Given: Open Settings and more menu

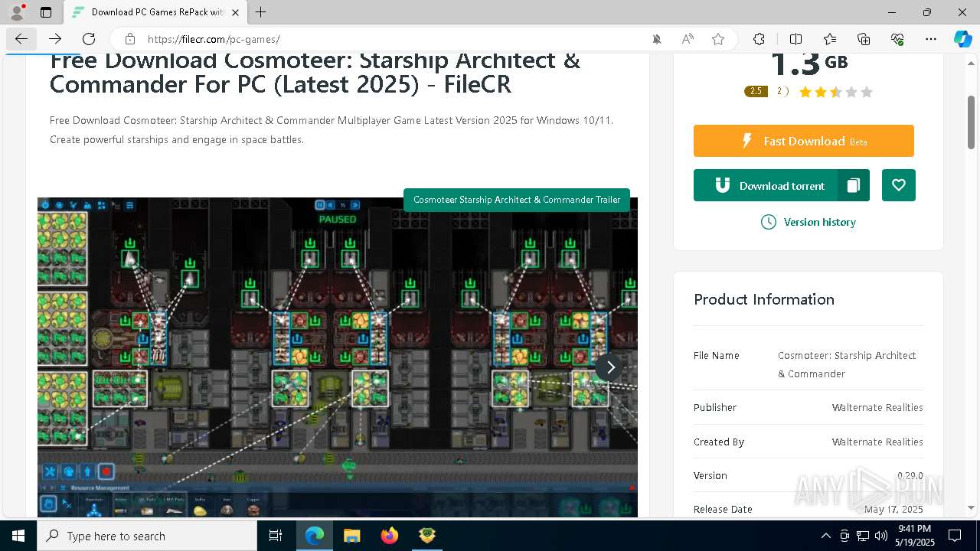Looking at the screenshot, I should pyautogui.click(x=931, y=39).
